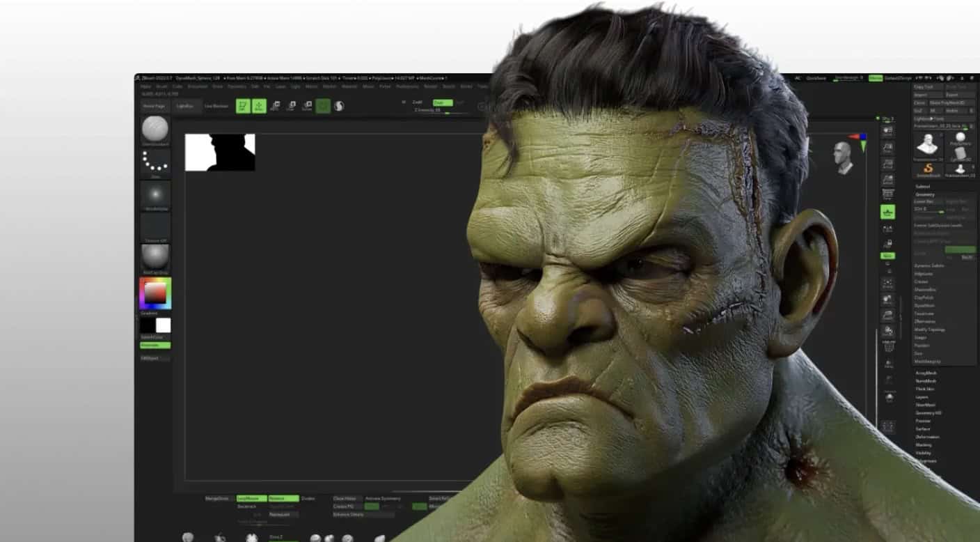The width and height of the screenshot is (980, 542).
Task: Disable the green Alternate color toggle
Action: 155,346
